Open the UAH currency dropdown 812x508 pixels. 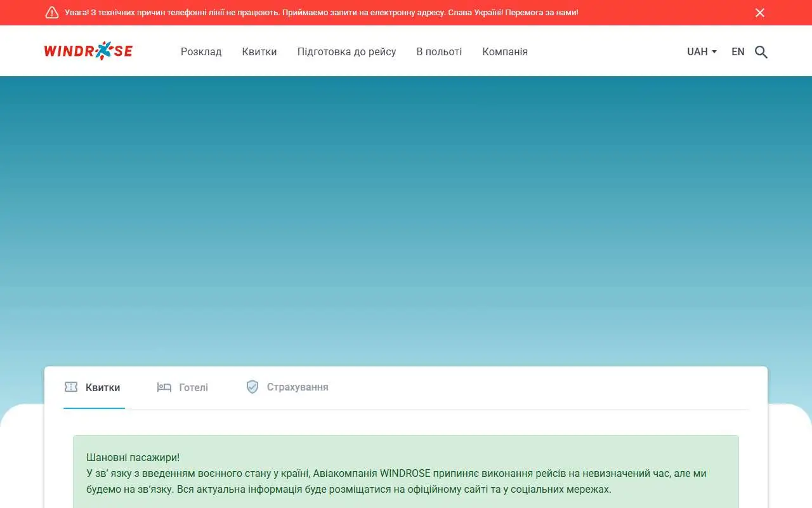[x=702, y=52]
